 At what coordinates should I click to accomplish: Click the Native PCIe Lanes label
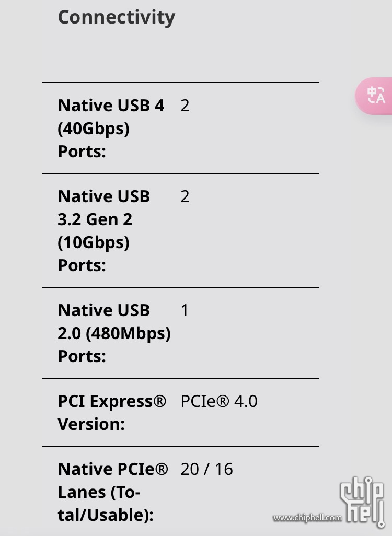(113, 492)
